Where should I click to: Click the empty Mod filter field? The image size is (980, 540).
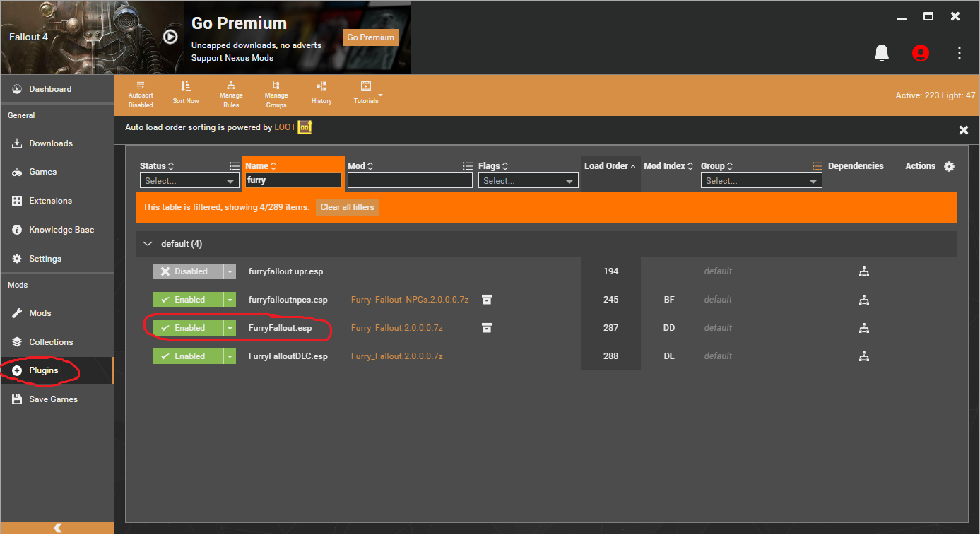coord(410,181)
